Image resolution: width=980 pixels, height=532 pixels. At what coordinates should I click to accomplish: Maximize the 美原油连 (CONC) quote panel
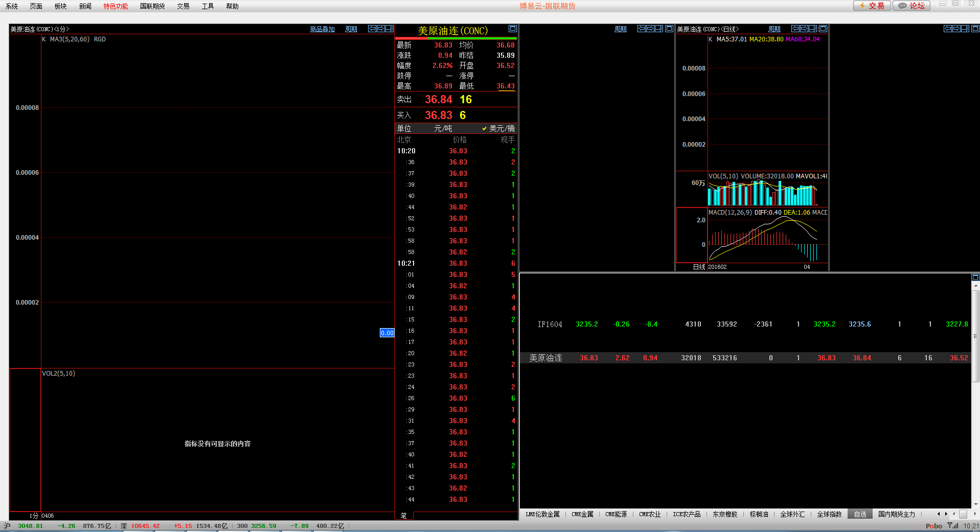513,29
